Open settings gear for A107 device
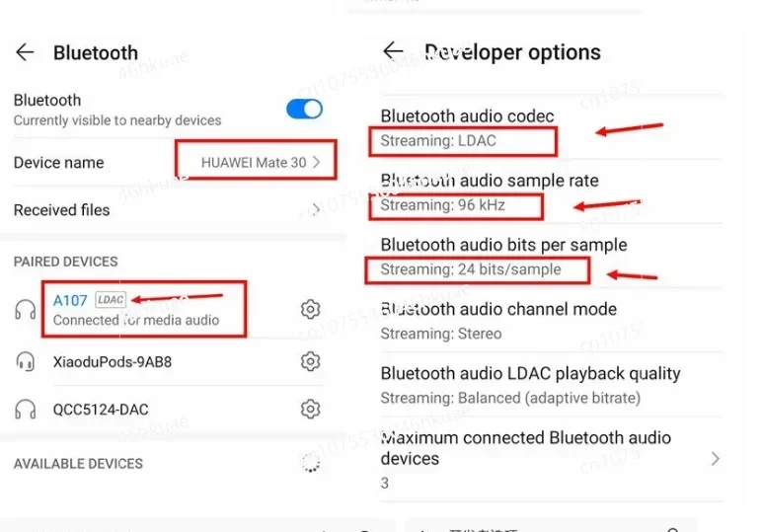Viewport: 762px width, 532px height. tap(310, 309)
